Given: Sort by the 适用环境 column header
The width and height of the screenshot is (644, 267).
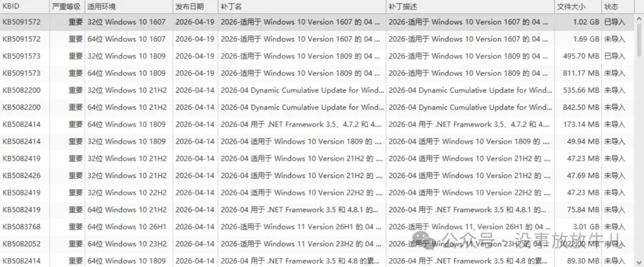Looking at the screenshot, I should click(x=129, y=7).
